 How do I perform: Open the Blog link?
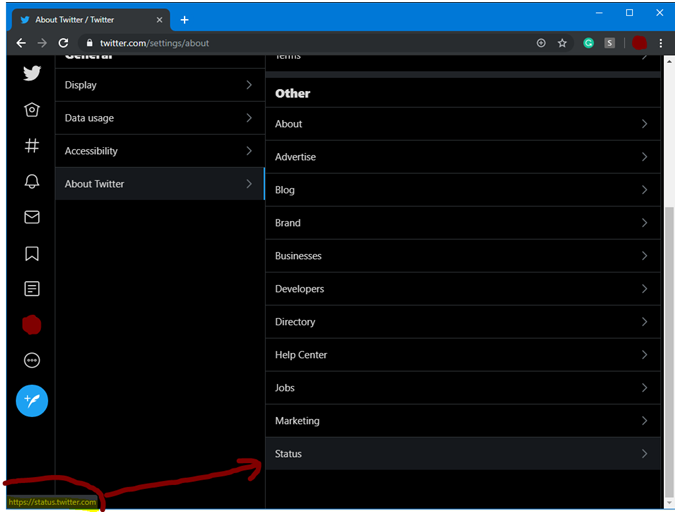pos(463,190)
